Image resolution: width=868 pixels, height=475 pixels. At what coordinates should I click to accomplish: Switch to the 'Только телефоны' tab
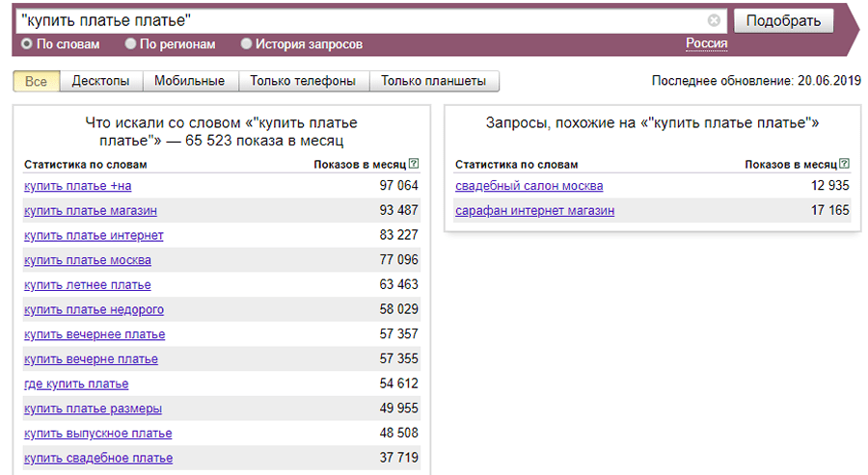click(x=303, y=81)
